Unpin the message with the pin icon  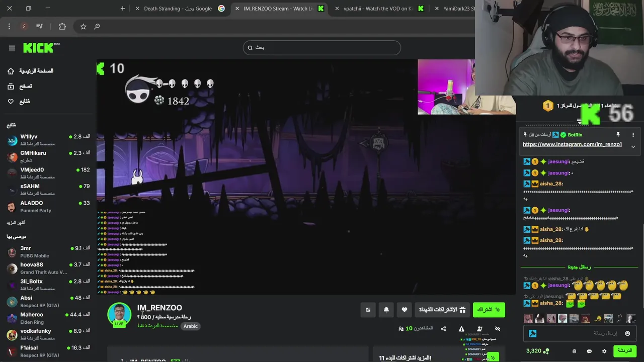[x=618, y=135]
